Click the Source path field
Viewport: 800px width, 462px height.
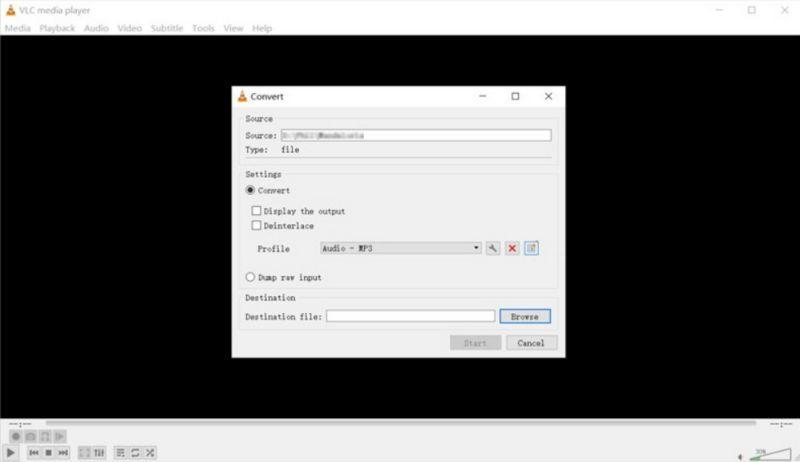(416, 135)
